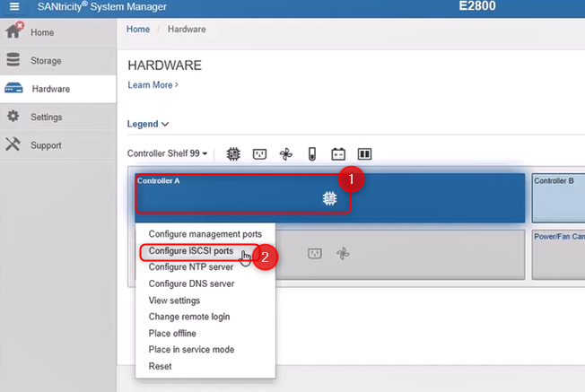The height and width of the screenshot is (392, 585).
Task: Choose View settings from the menu
Action: click(205, 301)
